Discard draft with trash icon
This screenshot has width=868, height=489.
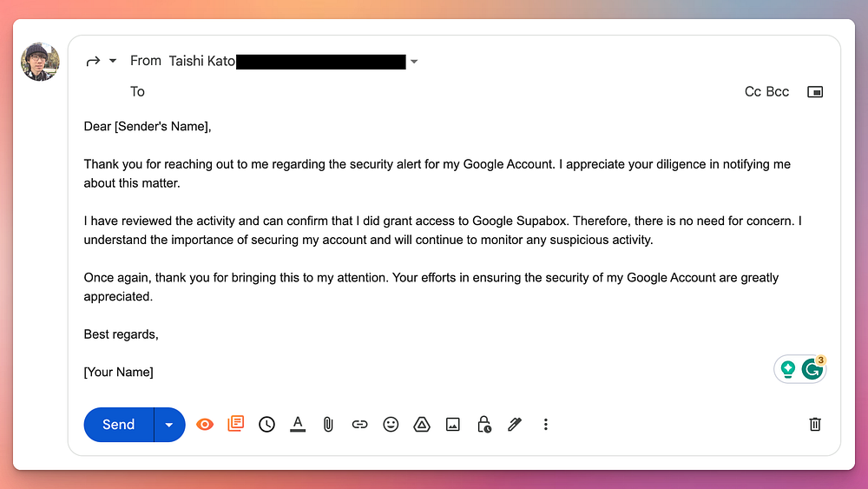tap(815, 425)
